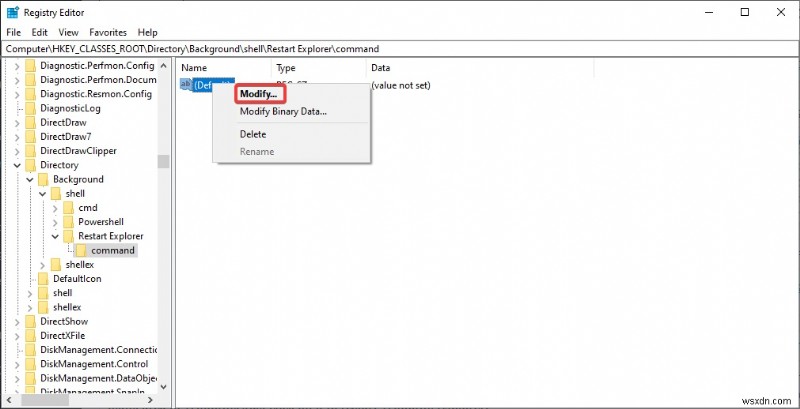Click the DefaultIcon folder icon

(43, 279)
